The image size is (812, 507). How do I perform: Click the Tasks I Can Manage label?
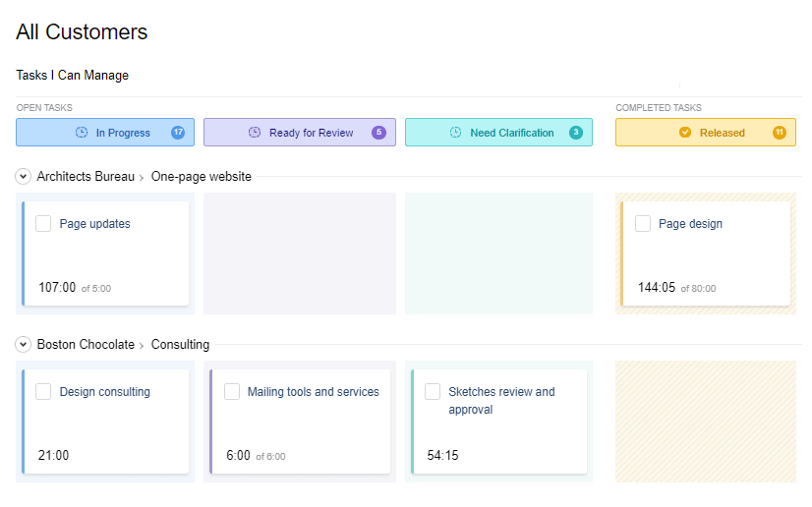coord(72,75)
